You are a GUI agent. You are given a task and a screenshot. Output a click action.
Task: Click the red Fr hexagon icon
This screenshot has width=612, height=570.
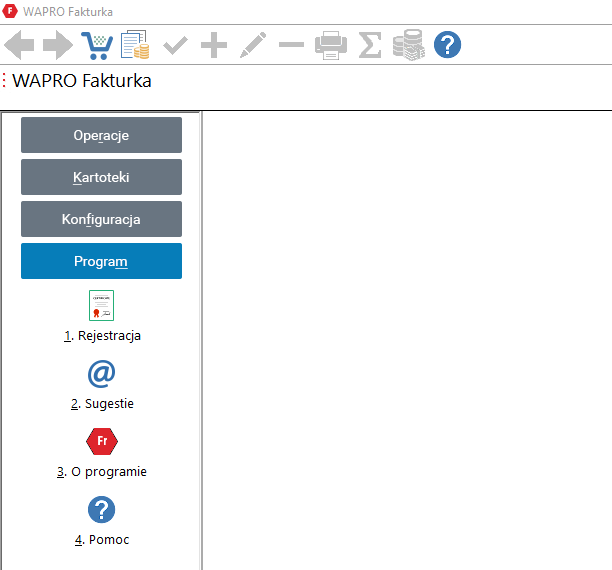click(102, 442)
